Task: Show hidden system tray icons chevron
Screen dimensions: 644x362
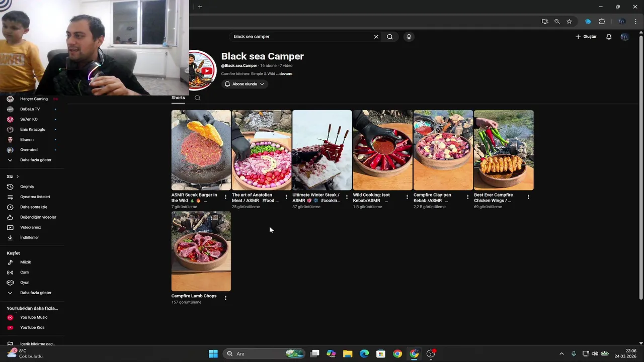Action: [x=561, y=353]
